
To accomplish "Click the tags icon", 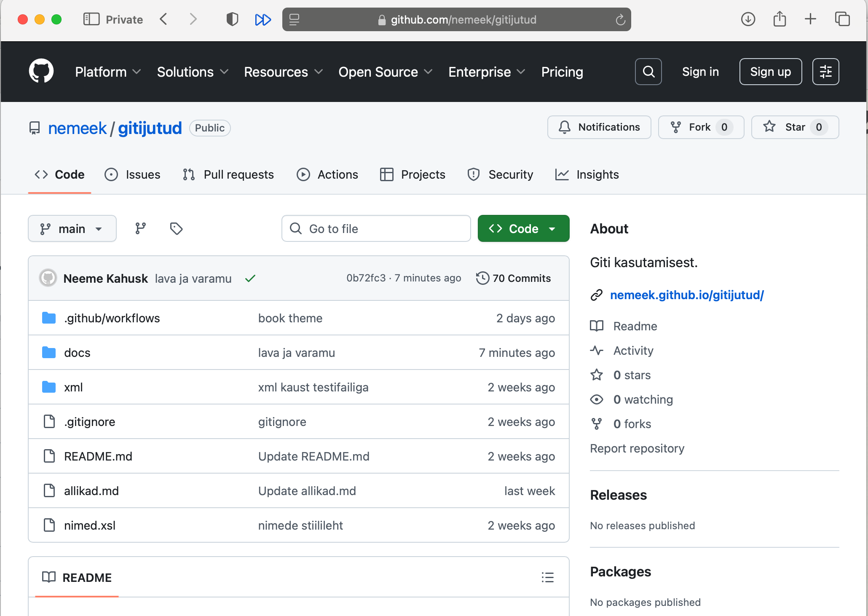I will coord(176,228).
